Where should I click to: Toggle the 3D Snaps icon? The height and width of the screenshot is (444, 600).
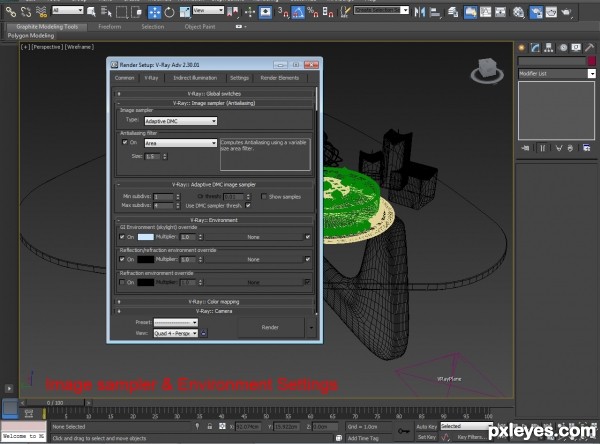(283, 12)
